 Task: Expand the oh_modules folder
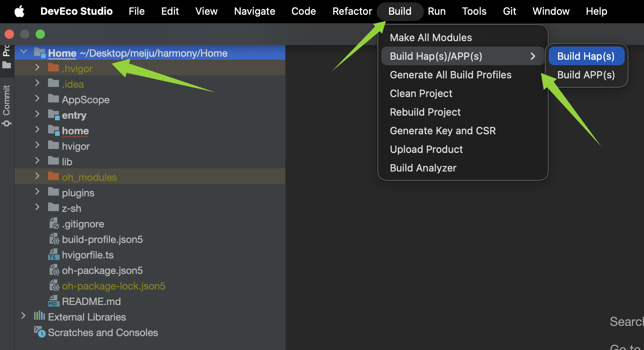(37, 176)
